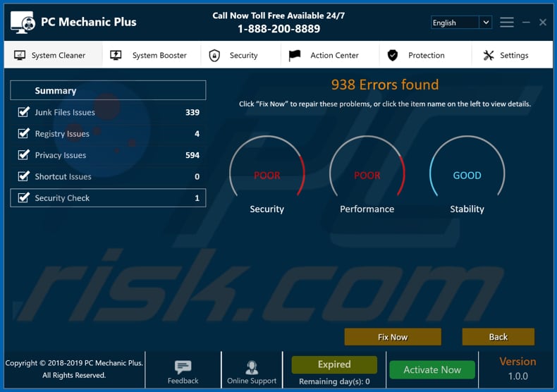
Task: View Registry Issues details
Action: point(62,134)
